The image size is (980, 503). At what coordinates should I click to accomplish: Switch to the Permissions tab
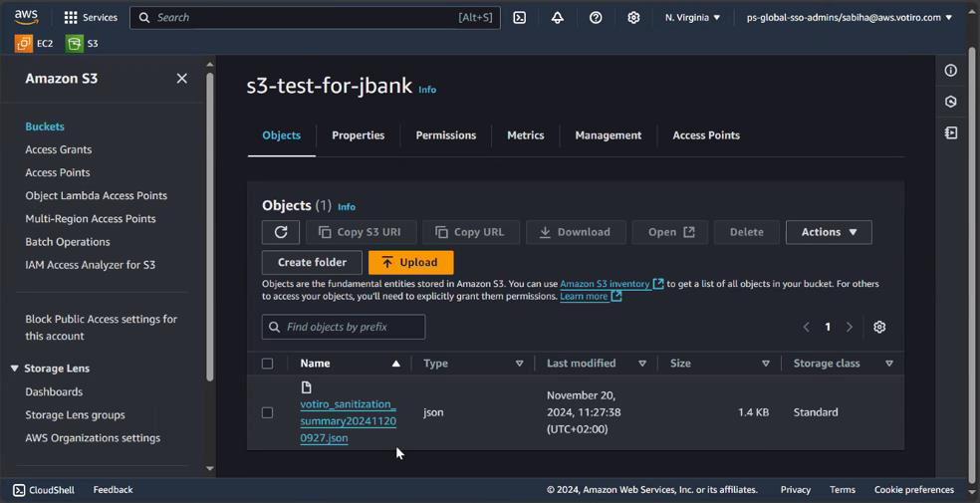click(445, 135)
